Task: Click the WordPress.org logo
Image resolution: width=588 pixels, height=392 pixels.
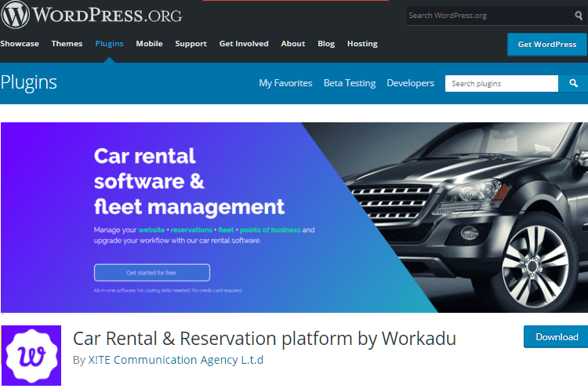Action: [x=92, y=15]
